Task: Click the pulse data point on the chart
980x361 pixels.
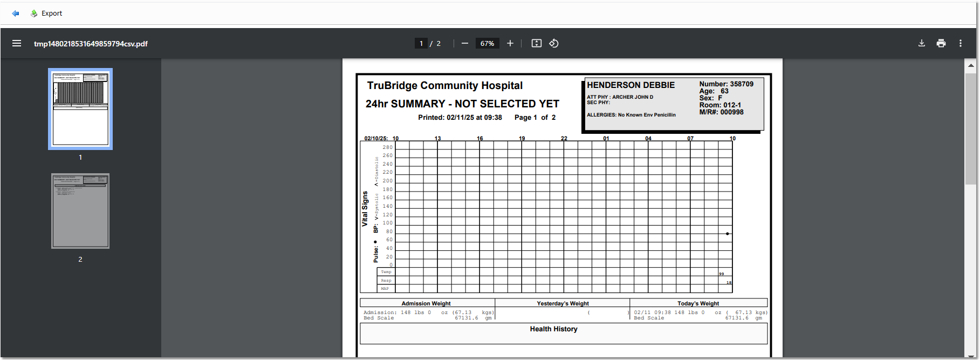Action: point(728,234)
